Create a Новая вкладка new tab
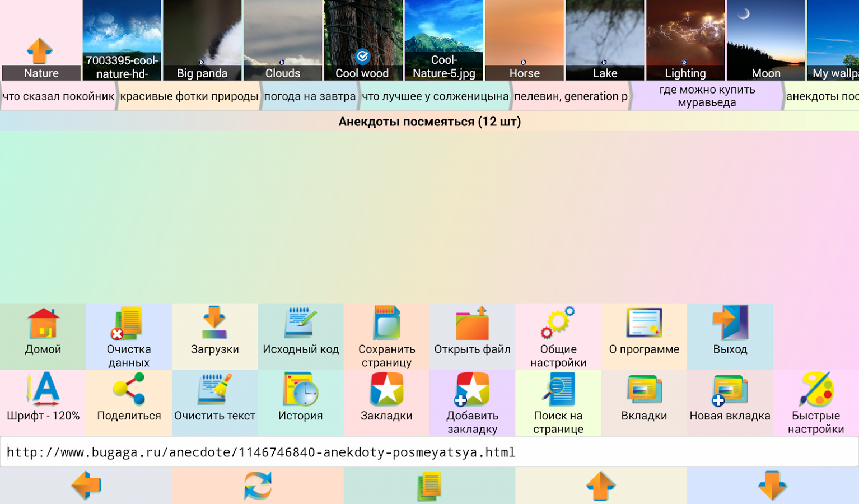The width and height of the screenshot is (859, 504). point(730,403)
